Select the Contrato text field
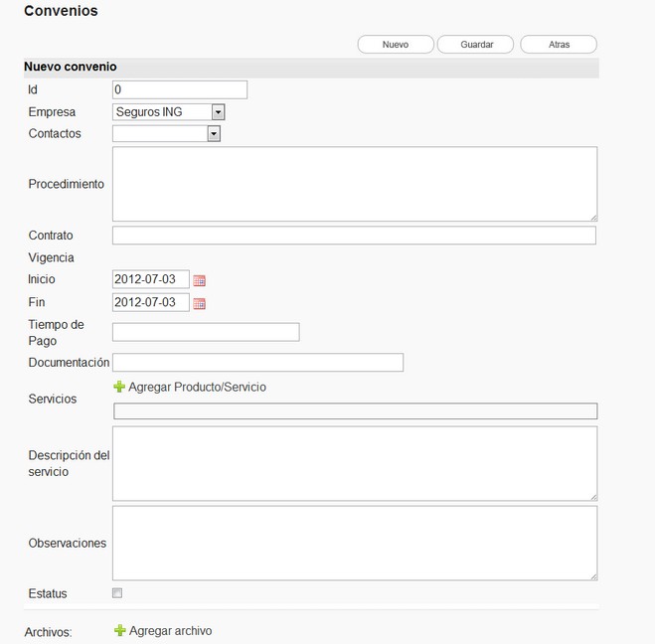 click(x=354, y=236)
